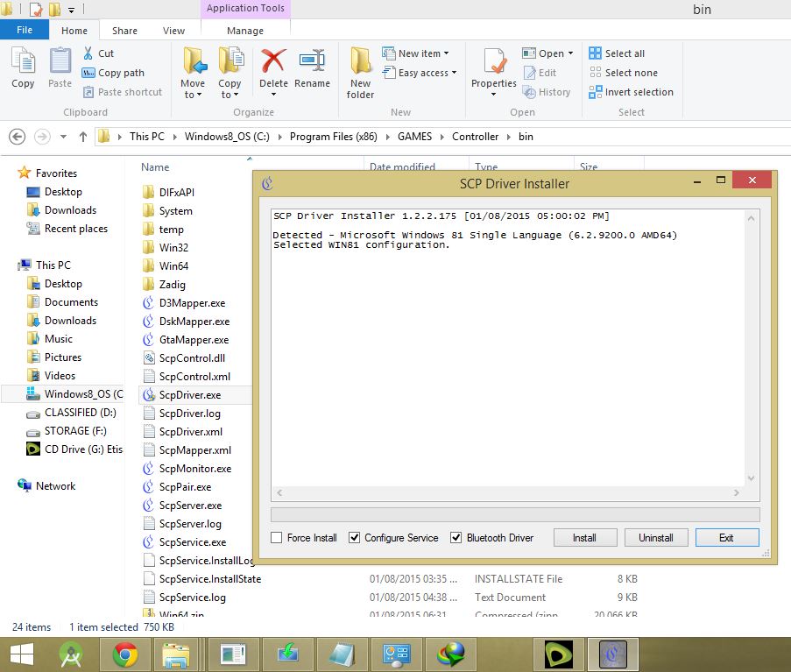791x672 pixels.
Task: Uncheck the Configure Service checkbox
Action: pyautogui.click(x=354, y=538)
